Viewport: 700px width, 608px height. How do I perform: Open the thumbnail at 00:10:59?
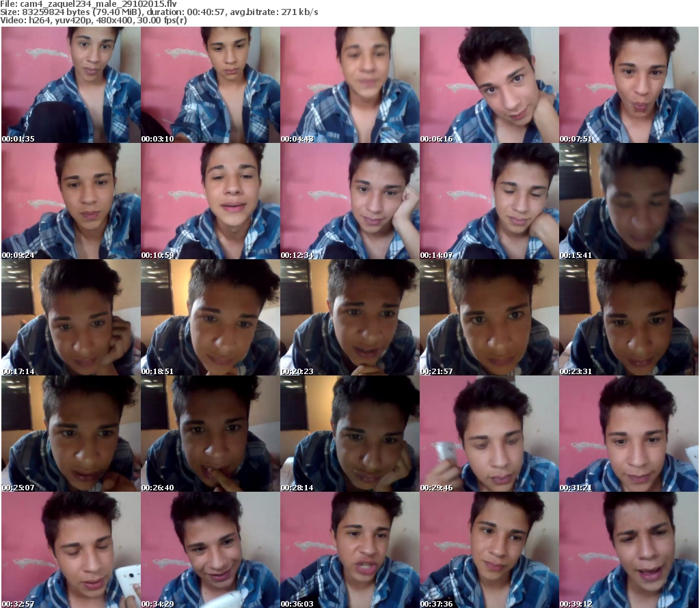click(211, 201)
